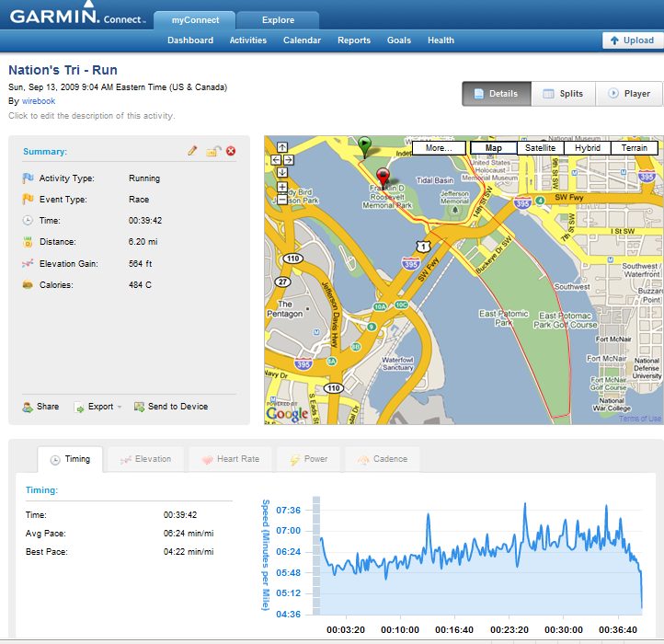664x644 pixels.
Task: Click the red delete activity icon
Action: (231, 151)
